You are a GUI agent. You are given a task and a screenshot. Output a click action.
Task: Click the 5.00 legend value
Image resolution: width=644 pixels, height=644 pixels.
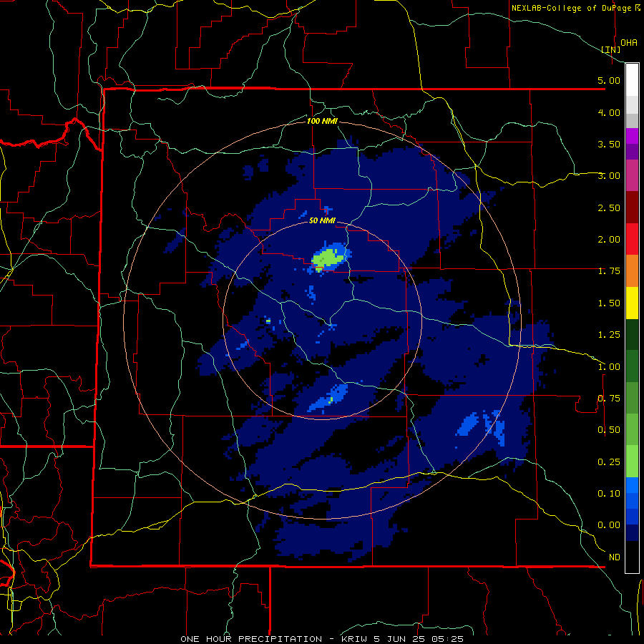pyautogui.click(x=609, y=80)
